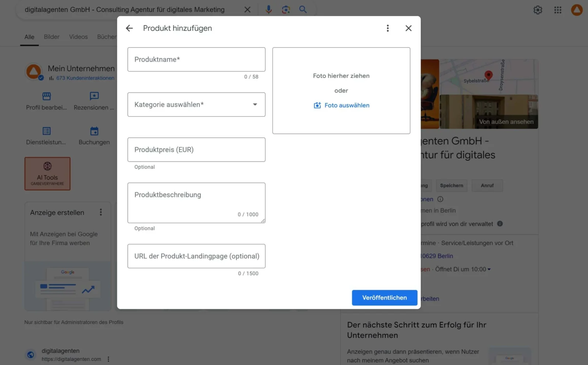Click the blue search magnifier icon
The height and width of the screenshot is (365, 588).
pos(303,10)
